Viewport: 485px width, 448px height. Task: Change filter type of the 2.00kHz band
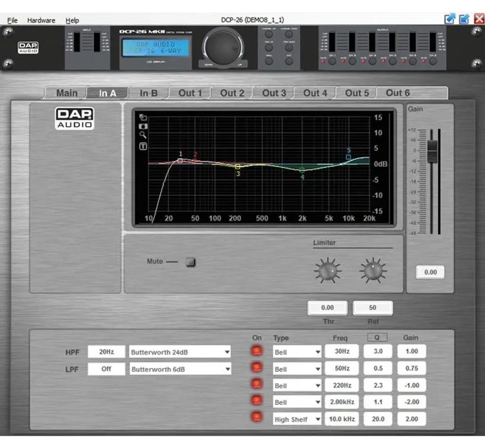tap(297, 402)
